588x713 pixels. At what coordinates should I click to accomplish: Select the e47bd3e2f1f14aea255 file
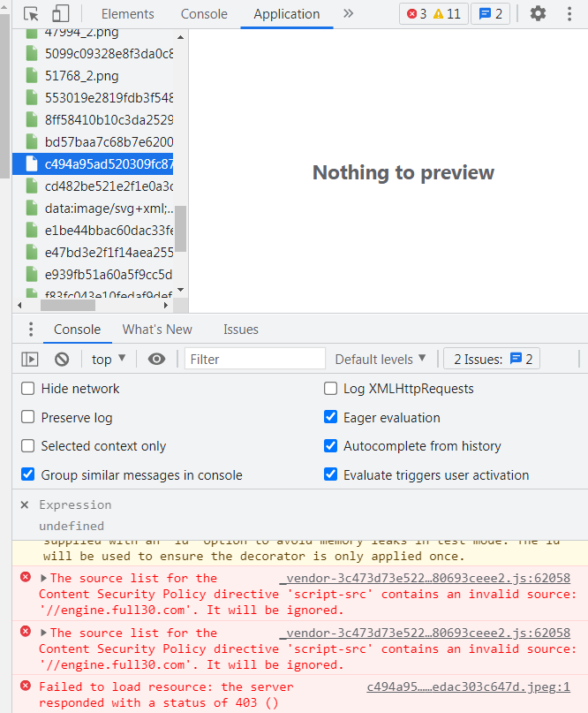point(109,253)
